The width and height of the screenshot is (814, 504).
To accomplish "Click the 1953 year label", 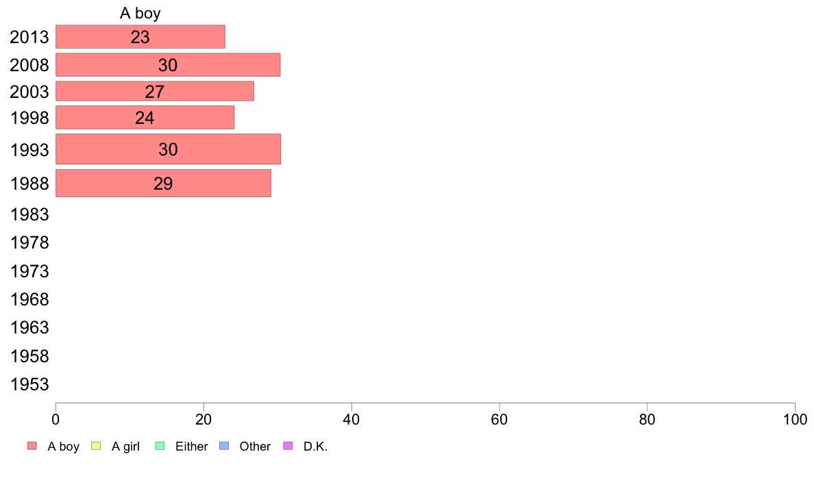I will pyautogui.click(x=29, y=384).
